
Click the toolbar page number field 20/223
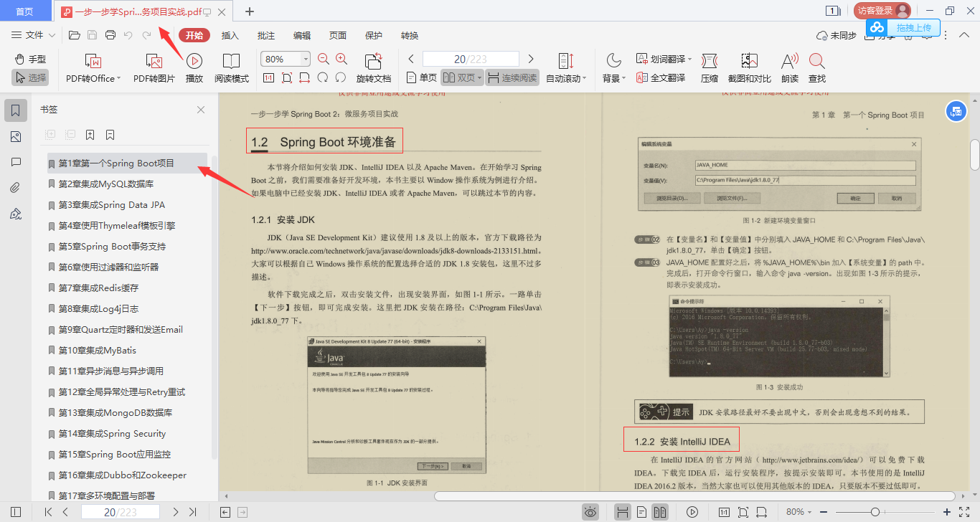471,60
